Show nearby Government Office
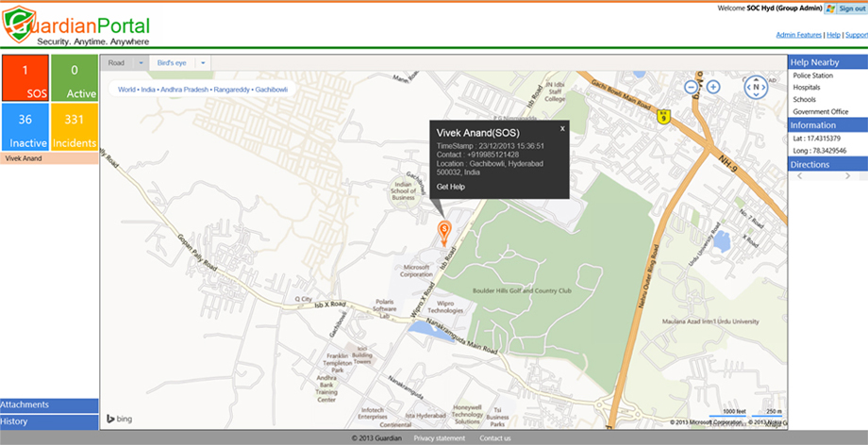This screenshot has height=445, width=868. (x=821, y=112)
